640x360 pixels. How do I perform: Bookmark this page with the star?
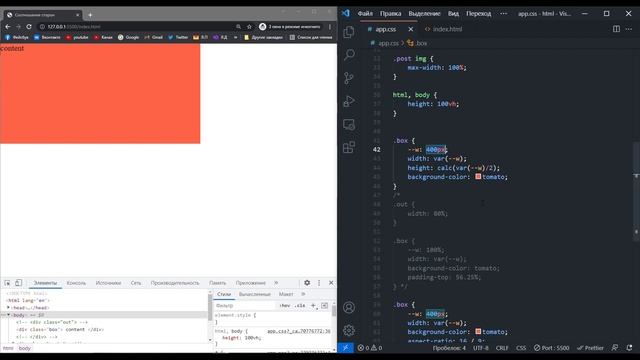[249, 27]
